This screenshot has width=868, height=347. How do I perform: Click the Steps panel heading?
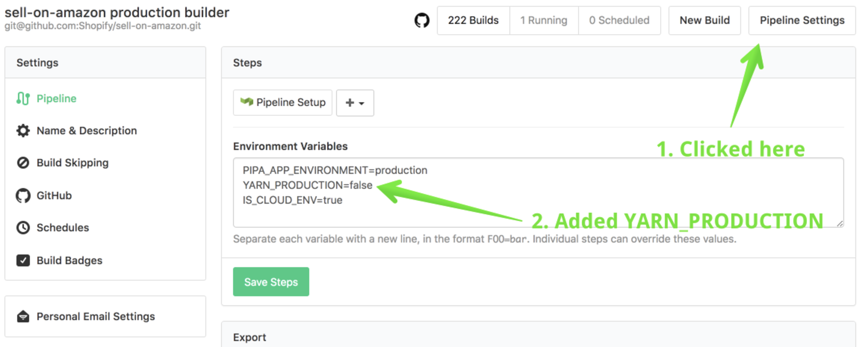click(247, 63)
